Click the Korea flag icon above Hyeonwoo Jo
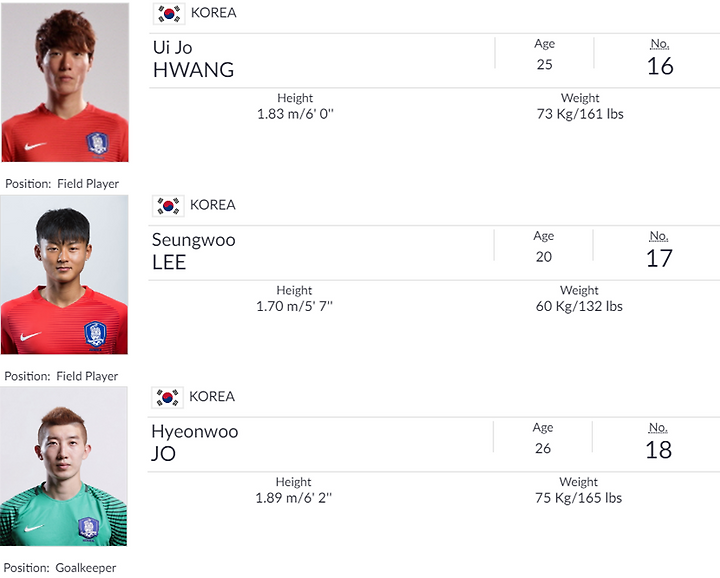This screenshot has height=578, width=720. click(x=167, y=397)
